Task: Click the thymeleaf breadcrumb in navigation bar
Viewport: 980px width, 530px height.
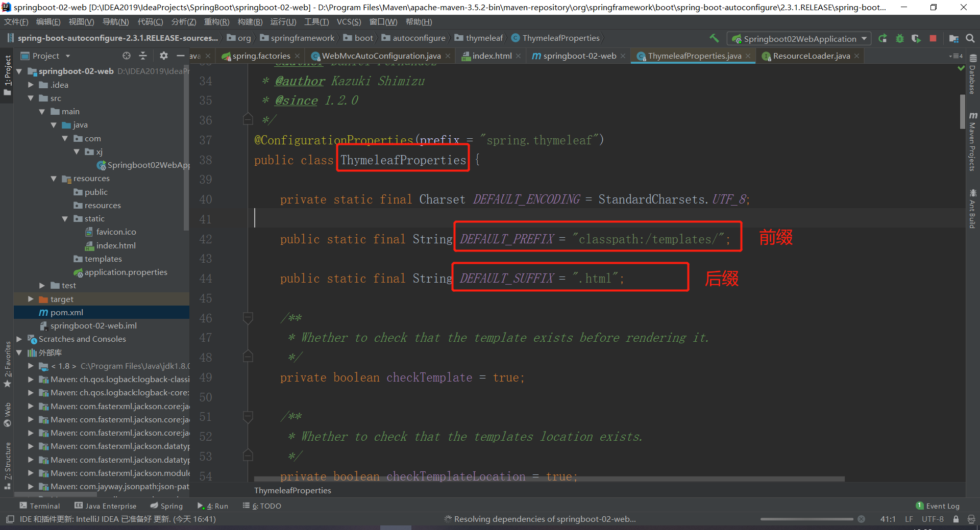Action: [x=484, y=38]
